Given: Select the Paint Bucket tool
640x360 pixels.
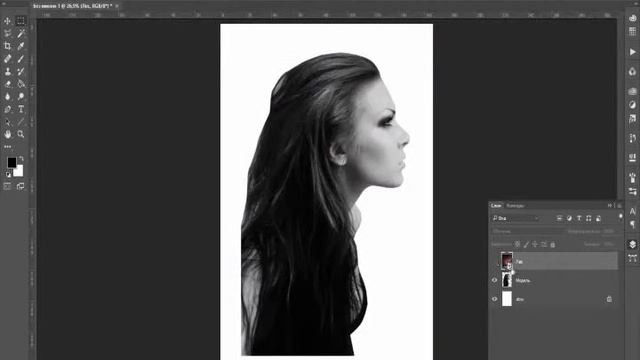Looking at the screenshot, I should pyautogui.click(x=20, y=84).
